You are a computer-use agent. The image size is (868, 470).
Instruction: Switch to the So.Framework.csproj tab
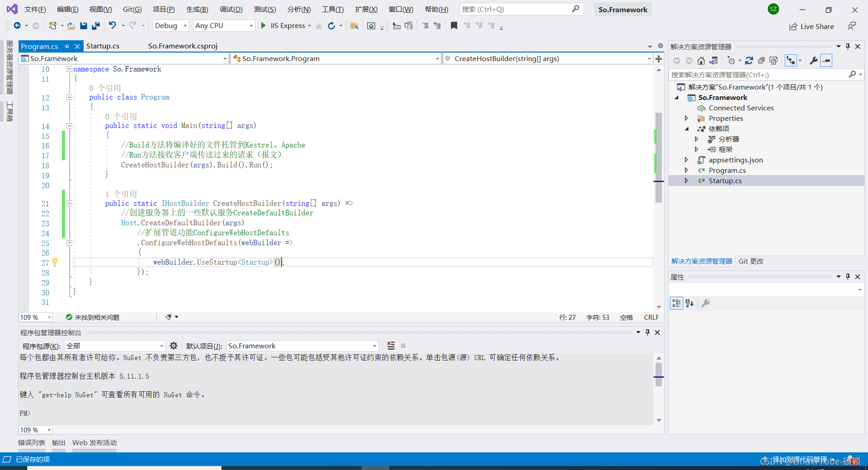coord(183,46)
